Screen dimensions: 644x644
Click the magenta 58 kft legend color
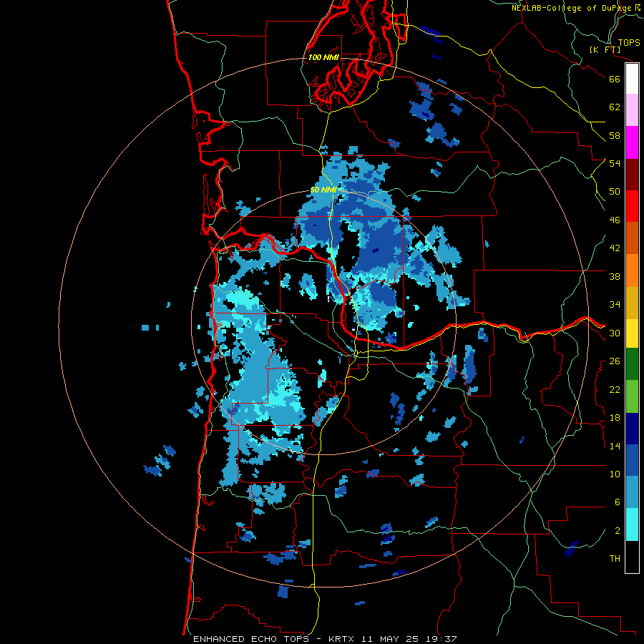(x=632, y=142)
